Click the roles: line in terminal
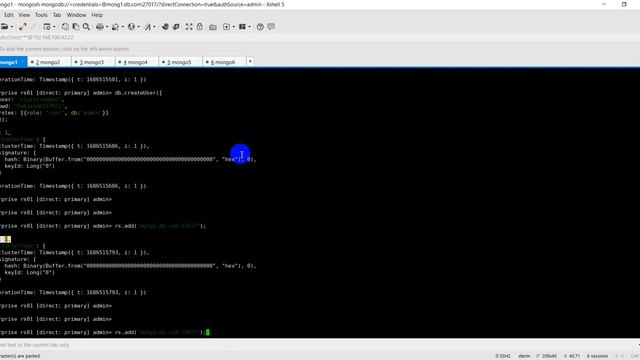The width and height of the screenshot is (640, 360). click(x=54, y=113)
